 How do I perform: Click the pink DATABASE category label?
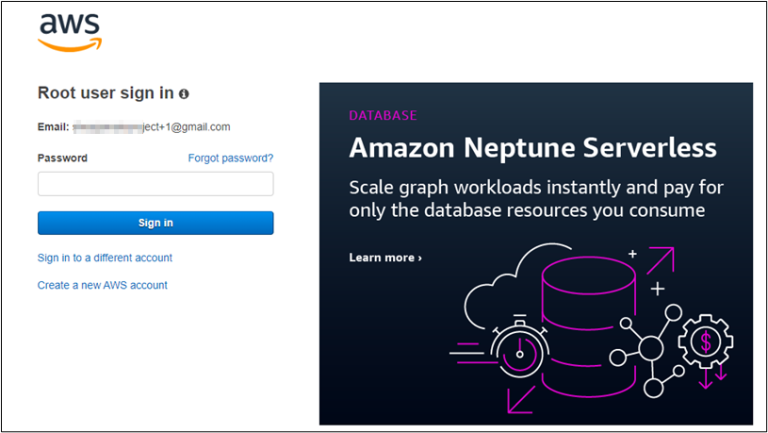point(382,116)
